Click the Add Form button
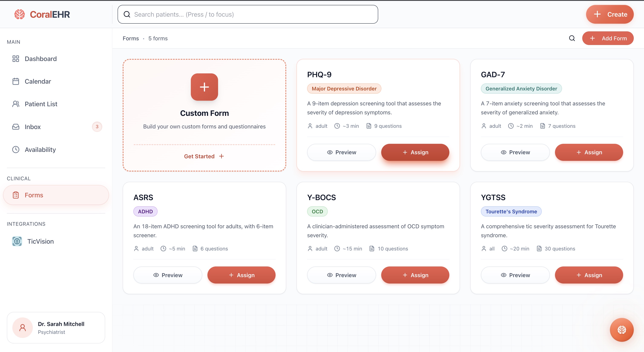644x352 pixels. (x=608, y=38)
